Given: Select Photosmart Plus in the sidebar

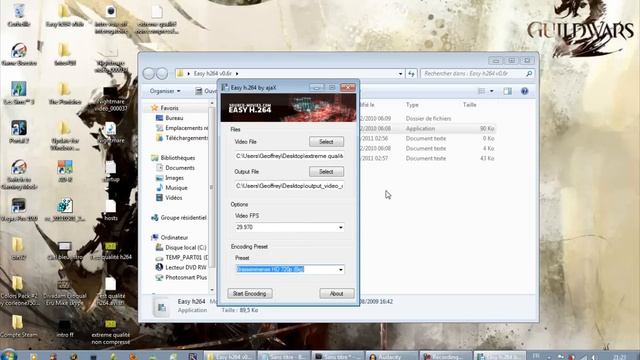Looking at the screenshot, I should pyautogui.click(x=181, y=278).
